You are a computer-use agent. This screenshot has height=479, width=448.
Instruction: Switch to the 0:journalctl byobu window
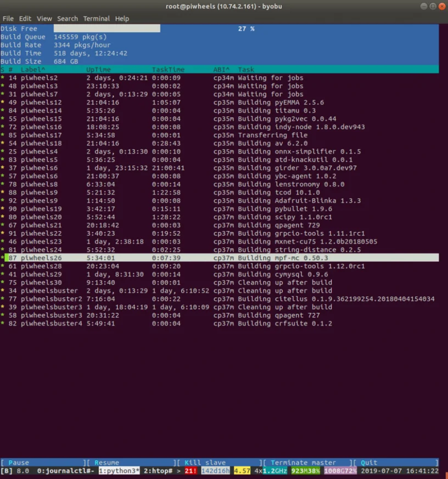click(65, 471)
